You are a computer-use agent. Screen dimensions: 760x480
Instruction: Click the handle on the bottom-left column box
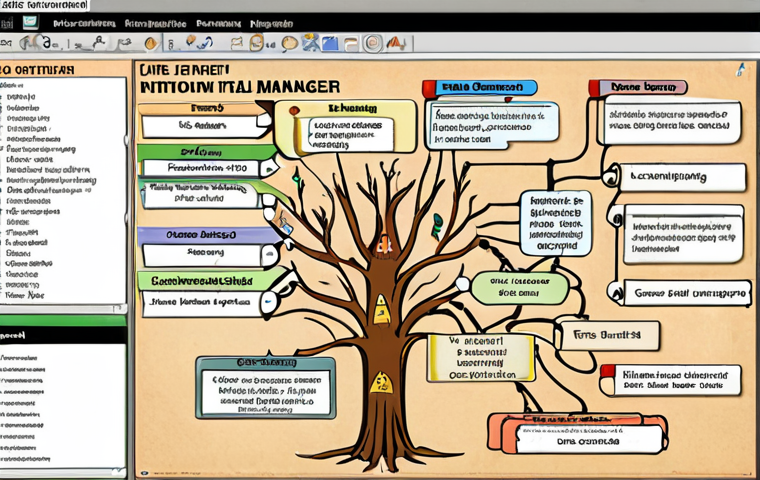(268, 303)
